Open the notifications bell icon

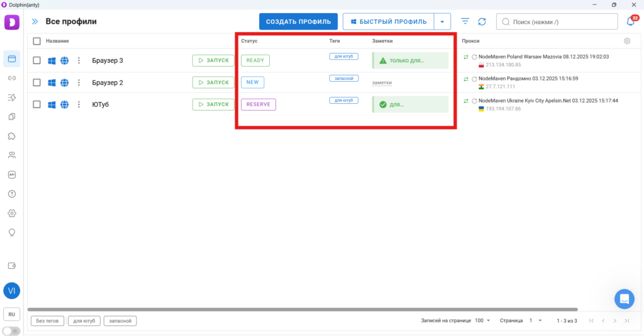click(630, 21)
